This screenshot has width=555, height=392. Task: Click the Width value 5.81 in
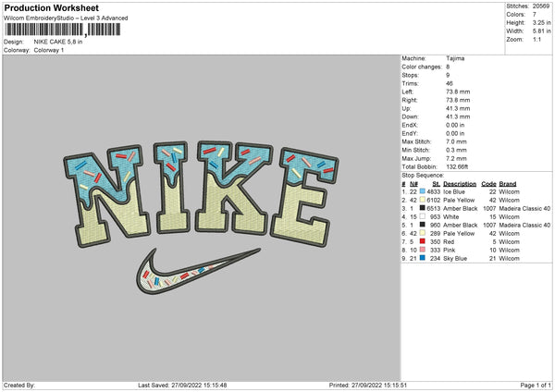coord(541,31)
